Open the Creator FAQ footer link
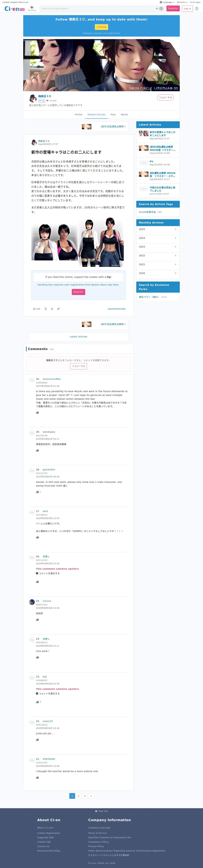 tap(44, 842)
